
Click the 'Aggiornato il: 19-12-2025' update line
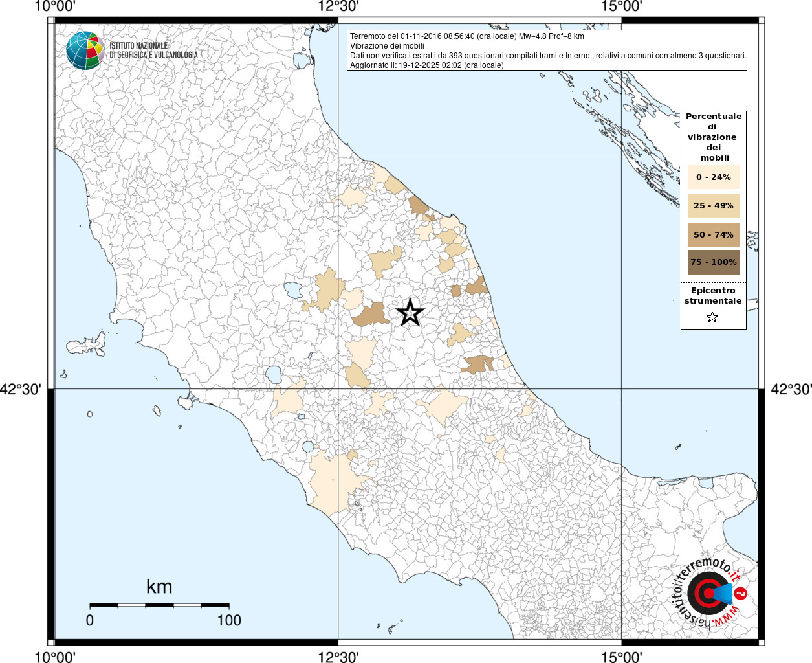pos(426,65)
